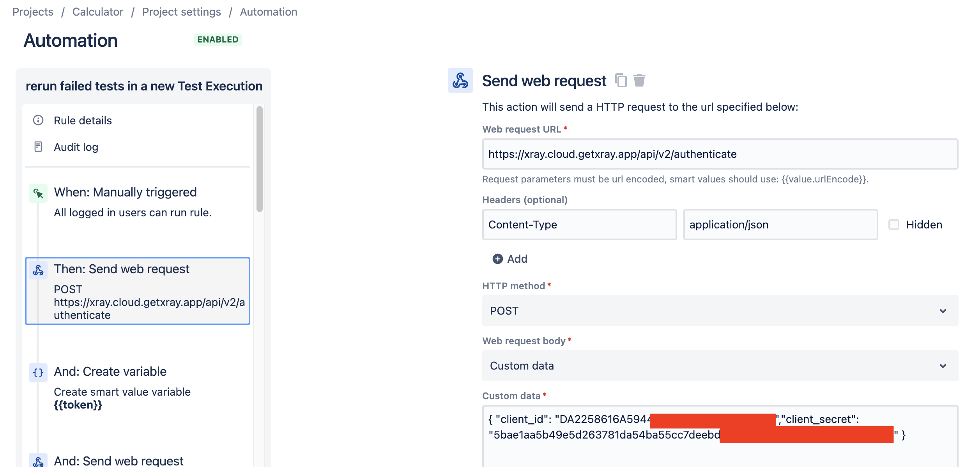
Task: Click into the Custom data text area
Action: click(720, 436)
